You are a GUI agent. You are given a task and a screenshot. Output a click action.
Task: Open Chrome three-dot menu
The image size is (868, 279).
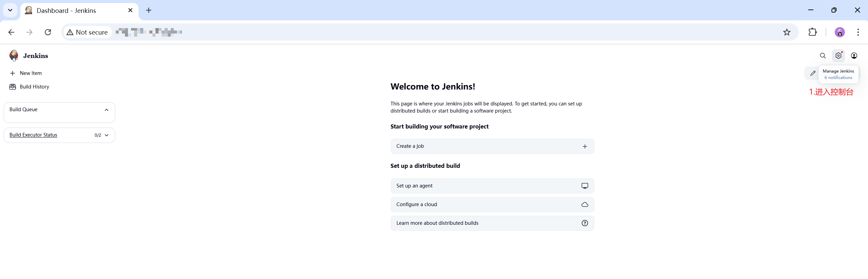point(858,32)
